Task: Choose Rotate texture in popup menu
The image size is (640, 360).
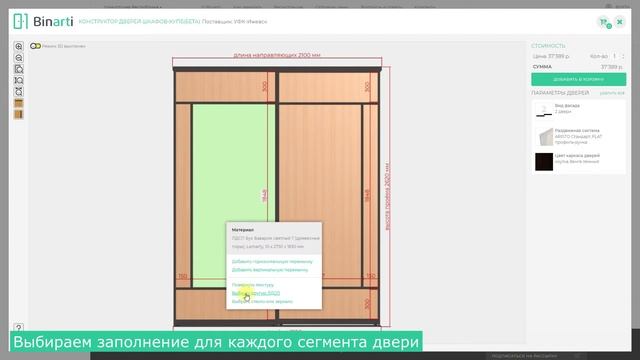Action: pos(253,284)
